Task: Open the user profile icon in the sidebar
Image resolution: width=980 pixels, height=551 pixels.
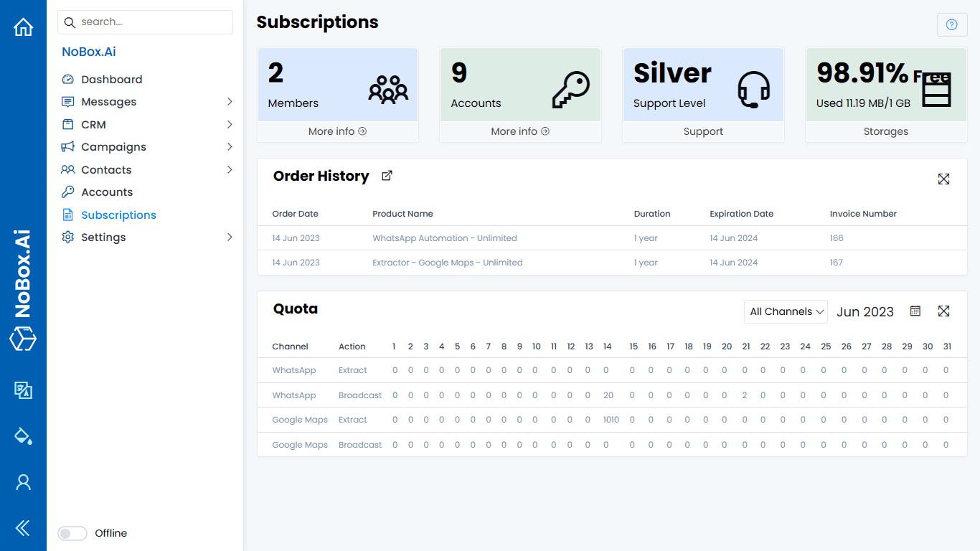Action: click(23, 482)
